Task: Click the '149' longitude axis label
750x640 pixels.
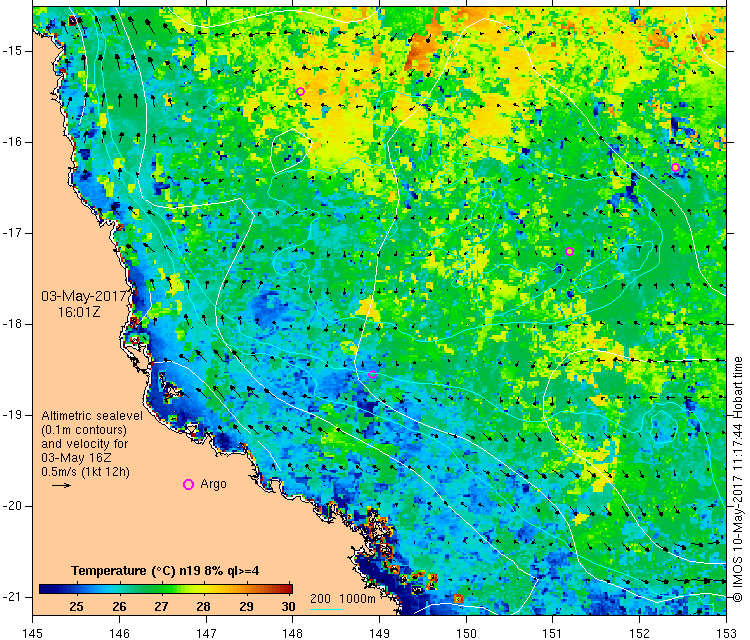Action: (379, 633)
